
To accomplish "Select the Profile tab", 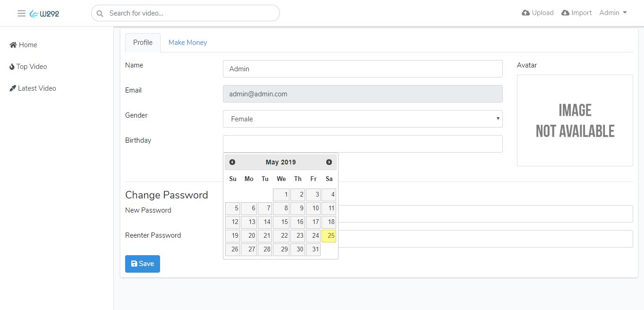I will pos(143,43).
